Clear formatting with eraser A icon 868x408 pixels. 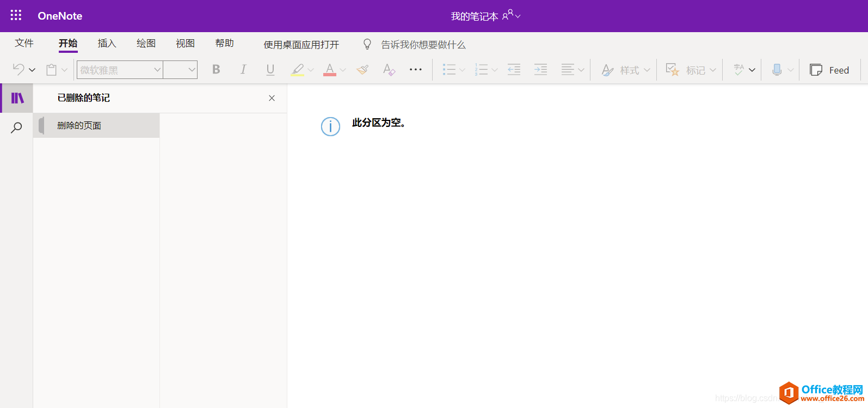389,70
